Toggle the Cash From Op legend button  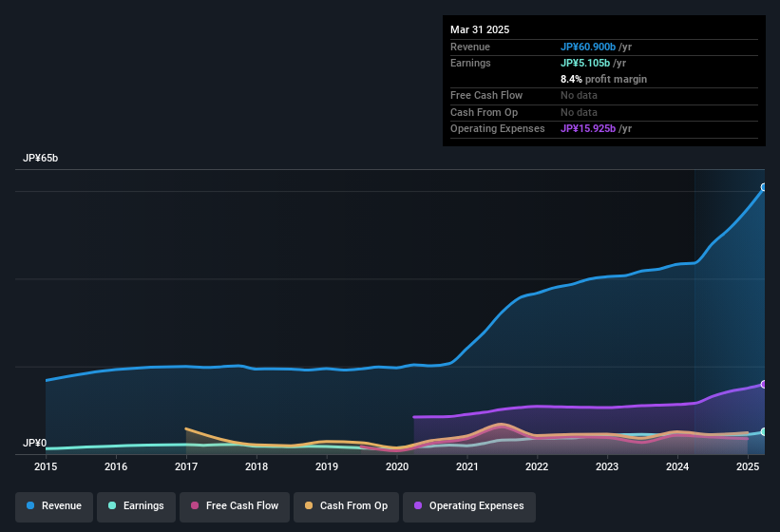(346, 506)
